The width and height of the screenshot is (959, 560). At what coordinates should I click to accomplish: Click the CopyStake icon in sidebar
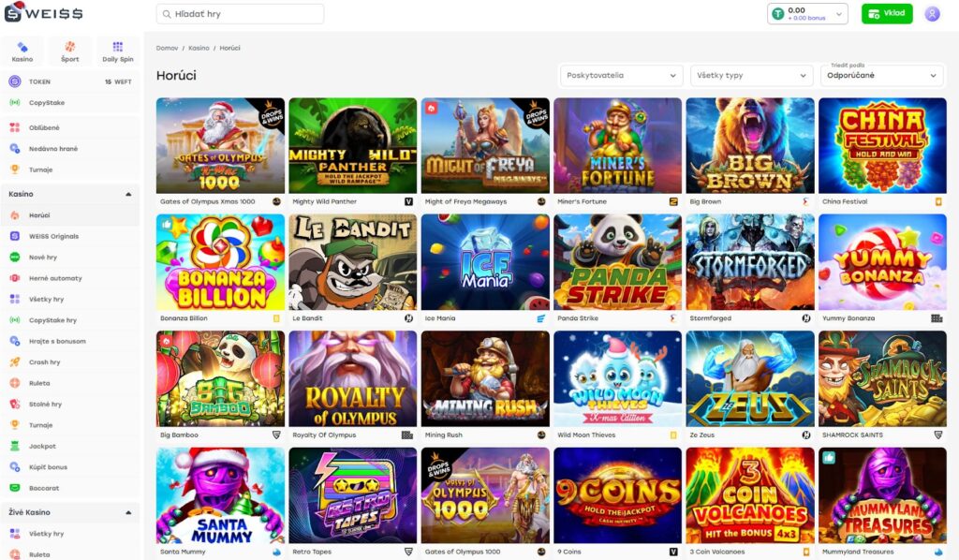(15, 103)
